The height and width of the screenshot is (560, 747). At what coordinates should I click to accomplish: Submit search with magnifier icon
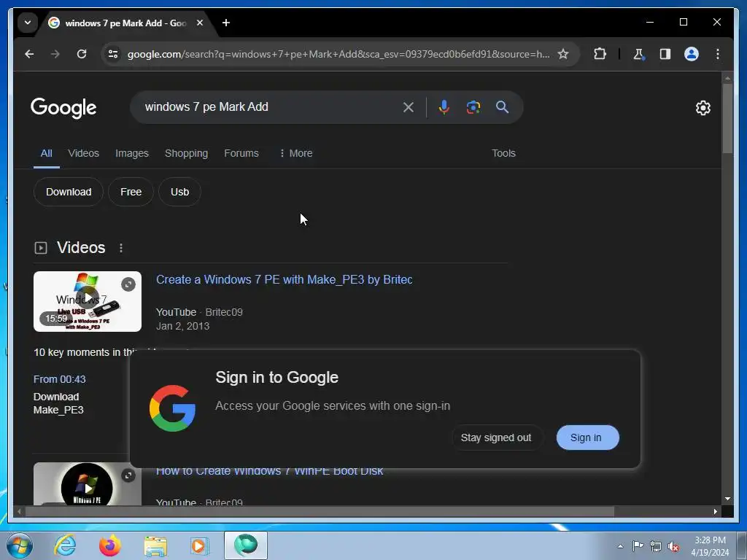tap(502, 107)
